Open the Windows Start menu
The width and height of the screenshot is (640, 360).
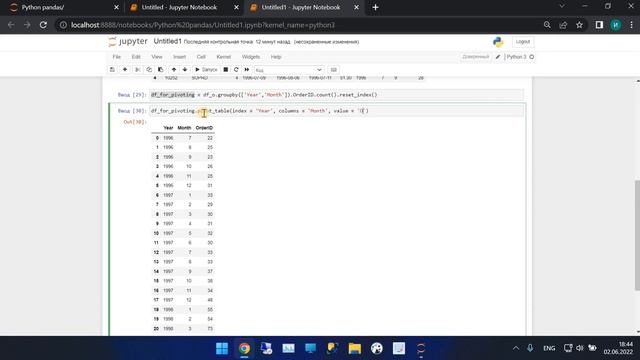(x=222, y=348)
